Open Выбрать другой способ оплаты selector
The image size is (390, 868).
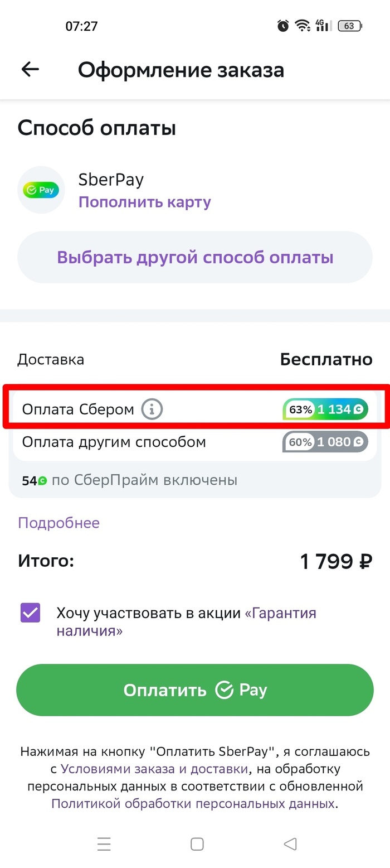coord(195,257)
